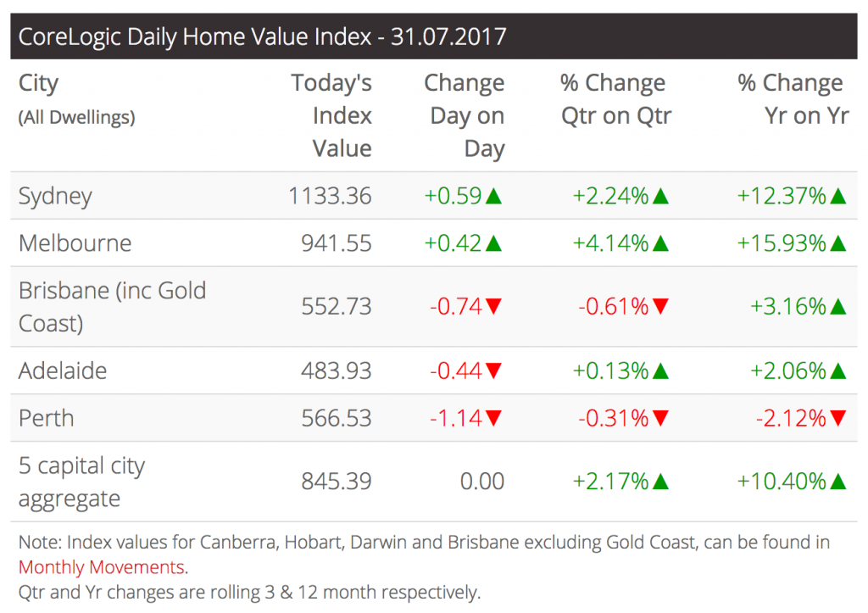
Task: Click the green arrow next to aggregate +10.40%
Action: click(x=838, y=482)
